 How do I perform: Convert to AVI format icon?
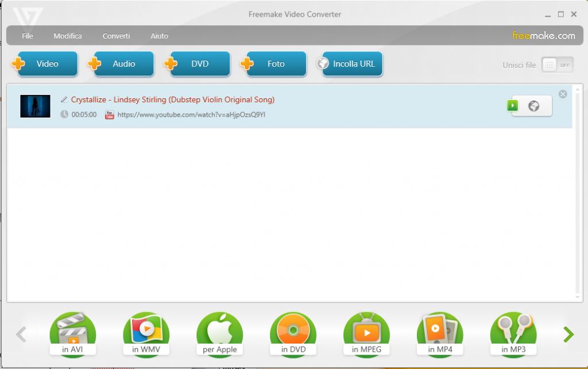click(73, 334)
